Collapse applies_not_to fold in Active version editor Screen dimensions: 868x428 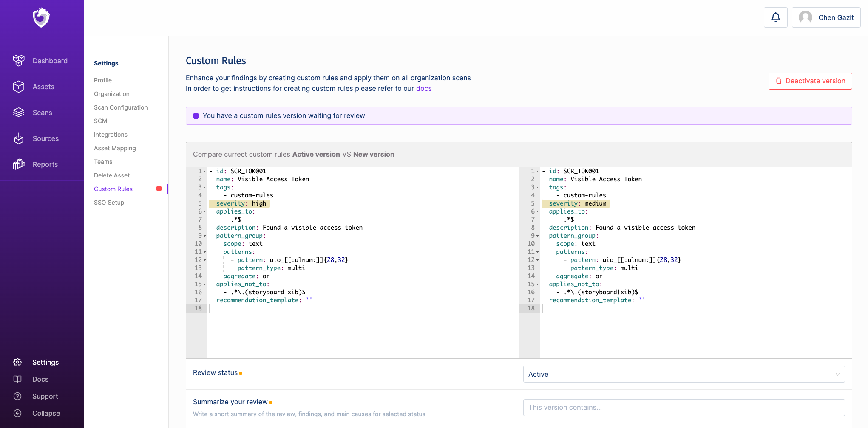[x=204, y=284]
